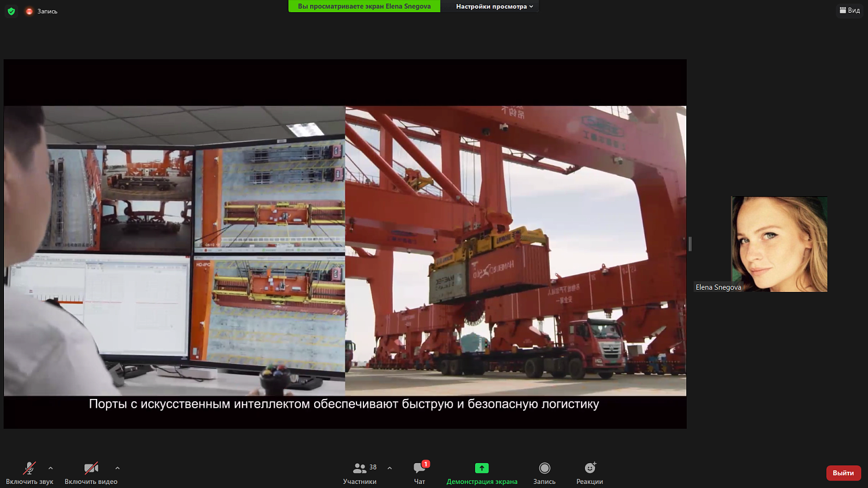Click the panel divider handle beside shared screen
868x488 pixels.
click(690, 244)
